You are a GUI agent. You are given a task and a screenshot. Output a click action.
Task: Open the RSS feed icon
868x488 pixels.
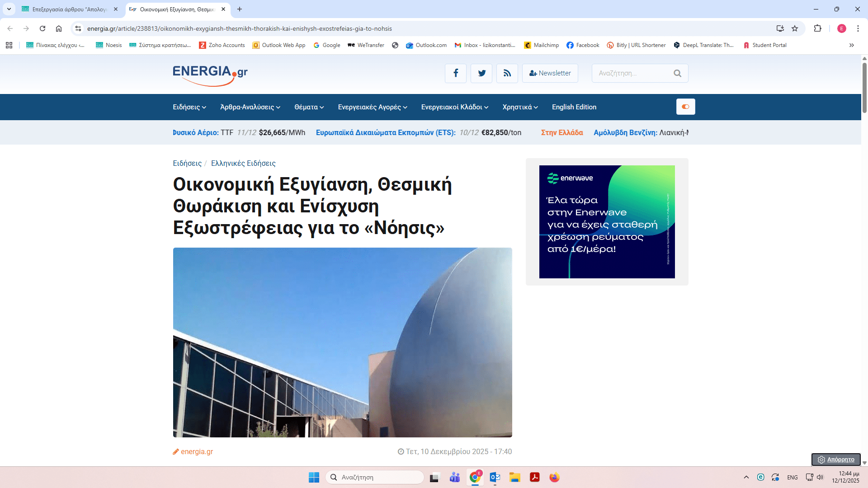coord(507,73)
